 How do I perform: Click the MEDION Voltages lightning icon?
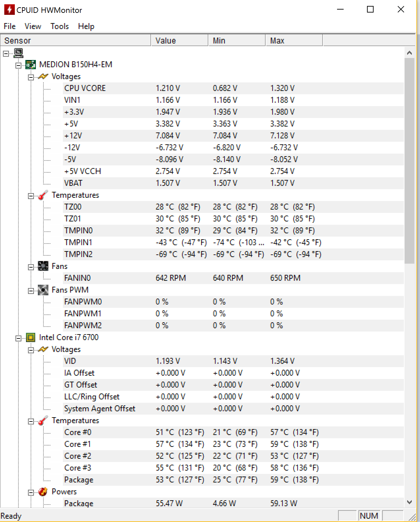(43, 76)
